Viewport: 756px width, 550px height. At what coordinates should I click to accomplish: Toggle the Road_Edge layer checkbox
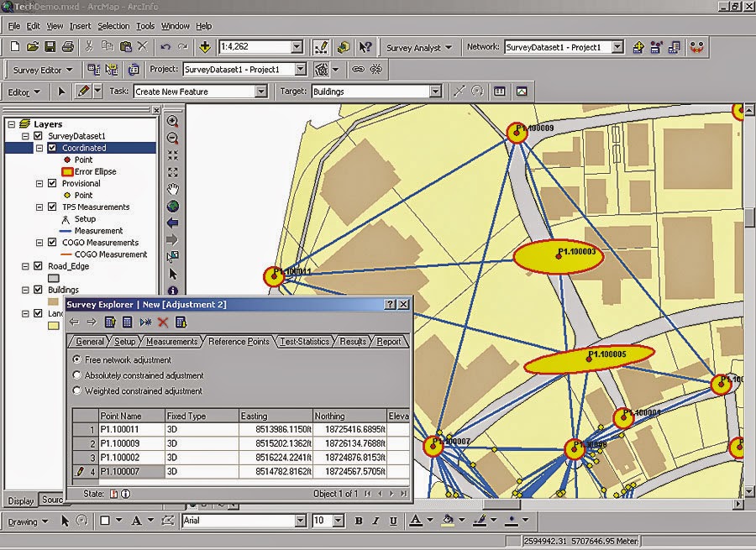coord(38,266)
